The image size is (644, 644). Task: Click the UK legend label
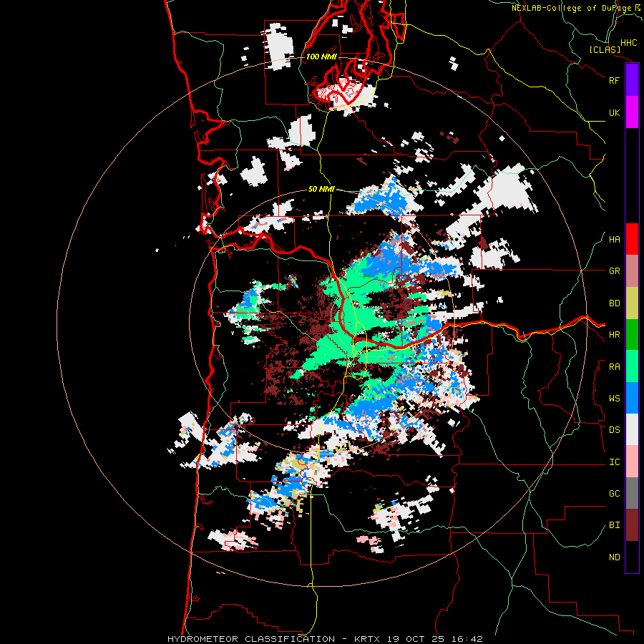coord(614,112)
